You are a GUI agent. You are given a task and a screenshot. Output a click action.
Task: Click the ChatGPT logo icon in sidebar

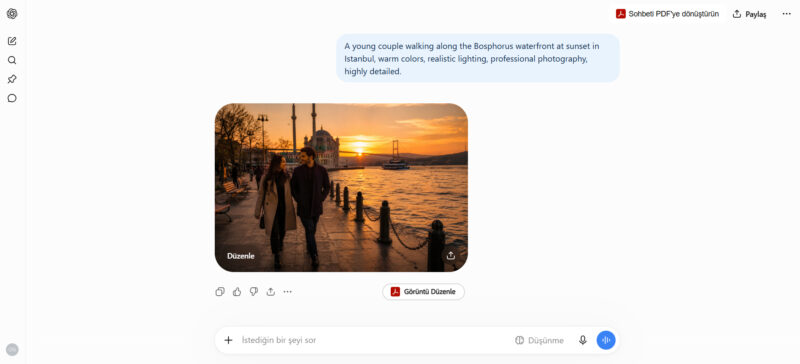(12, 14)
